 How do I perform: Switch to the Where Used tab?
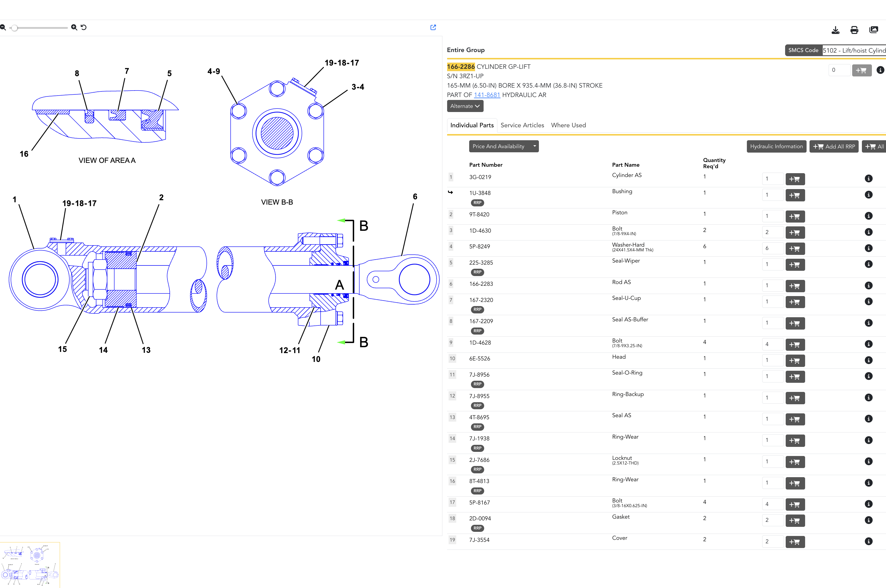coord(568,125)
